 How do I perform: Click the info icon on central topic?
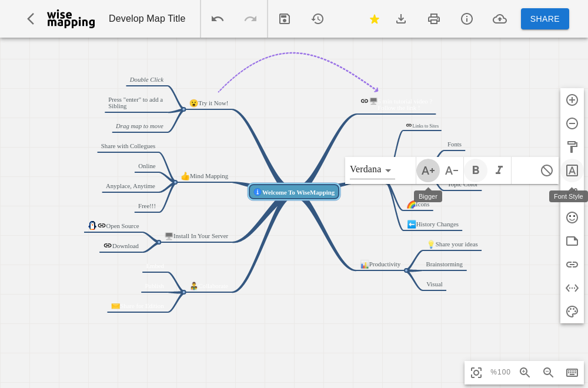click(x=257, y=192)
